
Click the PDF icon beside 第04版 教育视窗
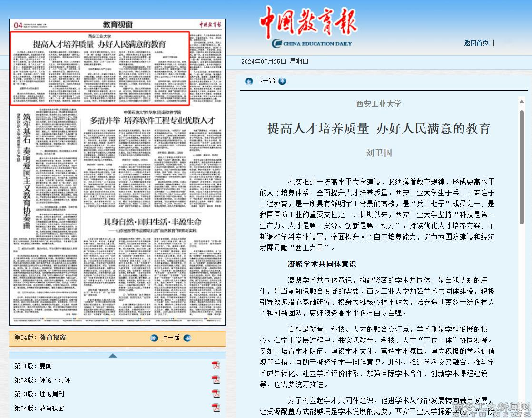pyautogui.click(x=216, y=408)
